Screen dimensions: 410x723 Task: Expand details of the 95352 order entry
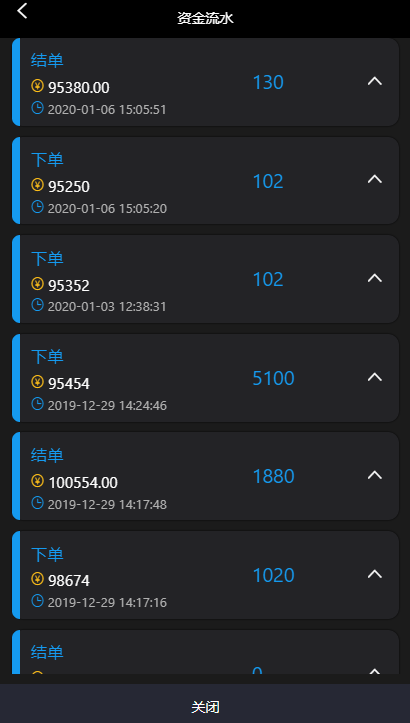374,279
